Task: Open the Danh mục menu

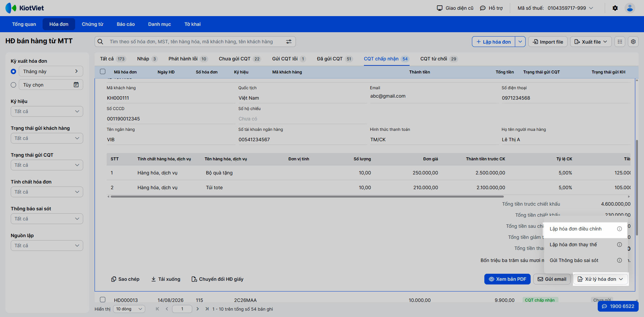Action: (x=160, y=24)
